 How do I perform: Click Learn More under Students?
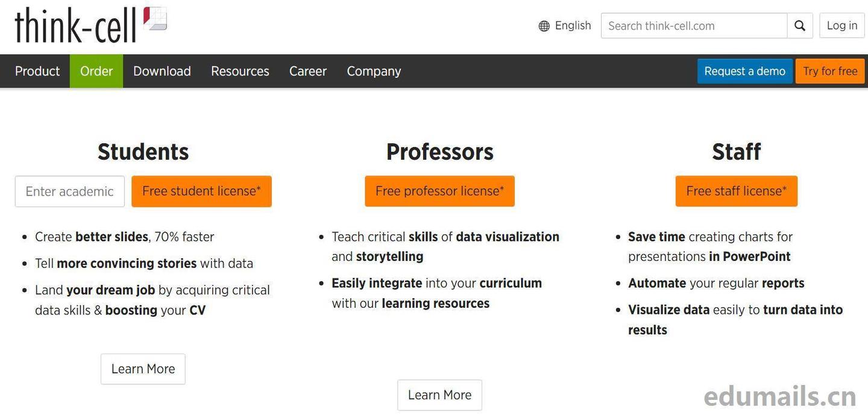143,369
